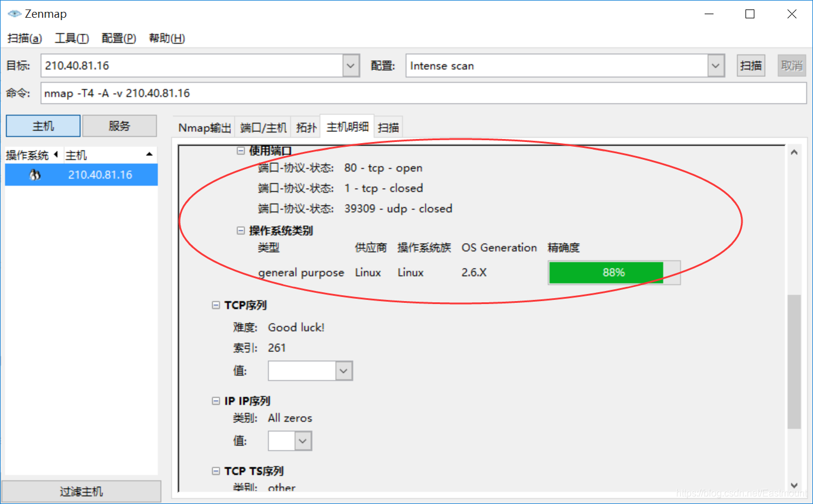Click the 2.6.X OS Generation value
Screen dimensions: 813x504
click(x=474, y=273)
